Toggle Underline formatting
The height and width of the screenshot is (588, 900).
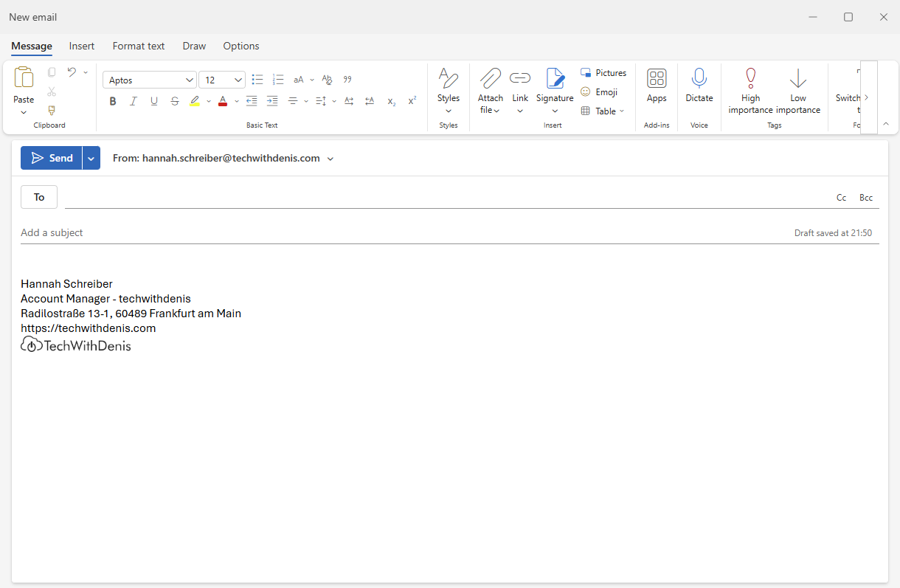pos(154,101)
